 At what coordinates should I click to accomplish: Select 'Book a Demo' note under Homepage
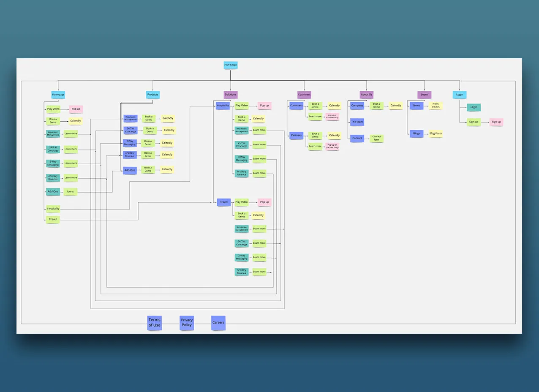(53, 121)
